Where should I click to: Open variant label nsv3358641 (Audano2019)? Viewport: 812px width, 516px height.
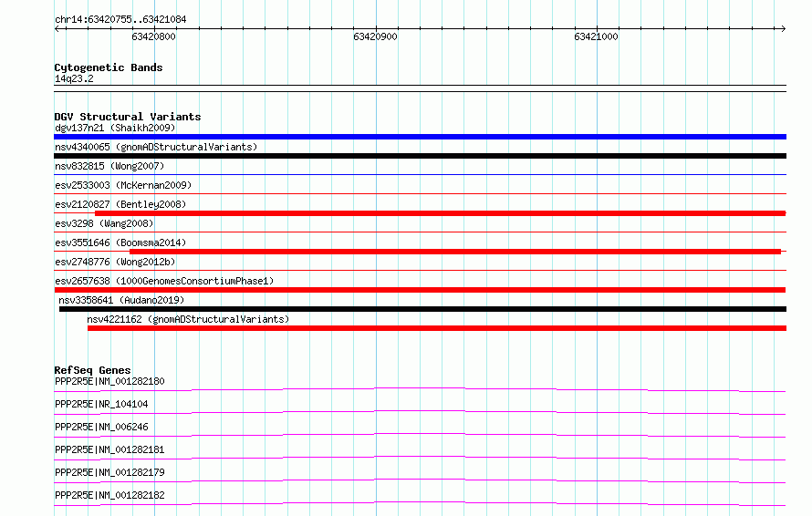click(121, 300)
